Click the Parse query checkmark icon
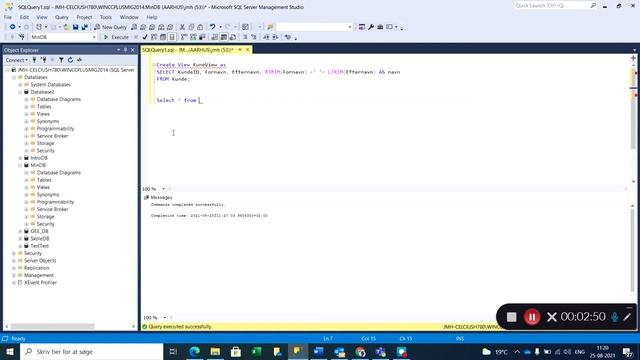Image resolution: width=640 pixels, height=360 pixels. coord(144,37)
